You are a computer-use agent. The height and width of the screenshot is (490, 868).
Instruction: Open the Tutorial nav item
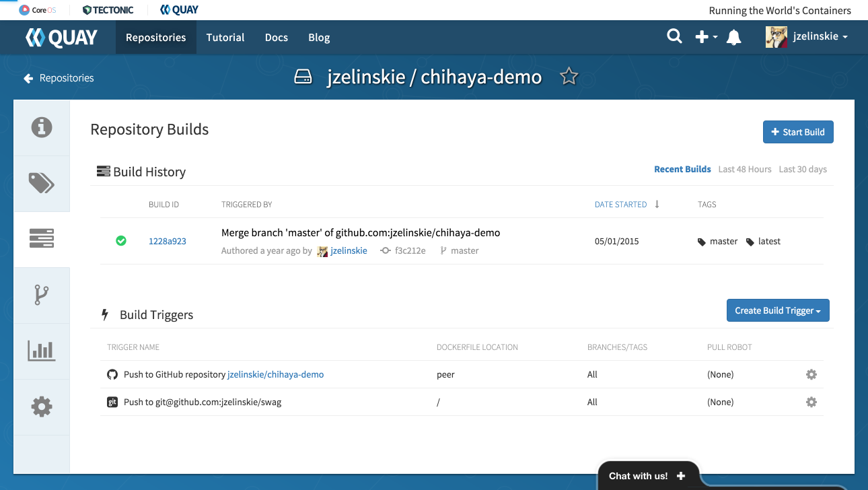coord(225,37)
